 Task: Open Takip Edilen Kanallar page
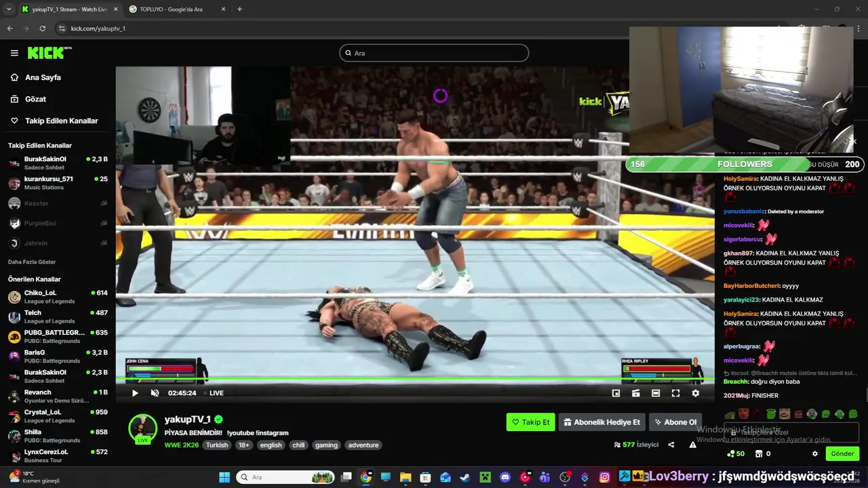click(61, 121)
